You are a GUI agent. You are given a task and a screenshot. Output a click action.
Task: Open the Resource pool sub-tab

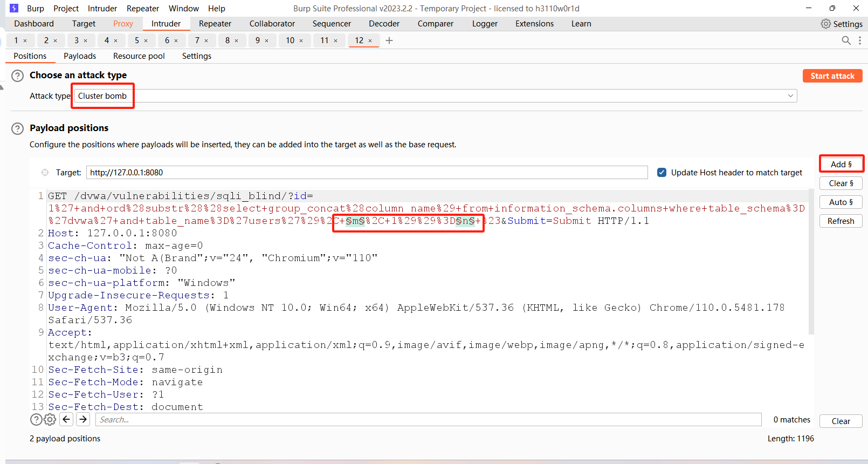139,56
